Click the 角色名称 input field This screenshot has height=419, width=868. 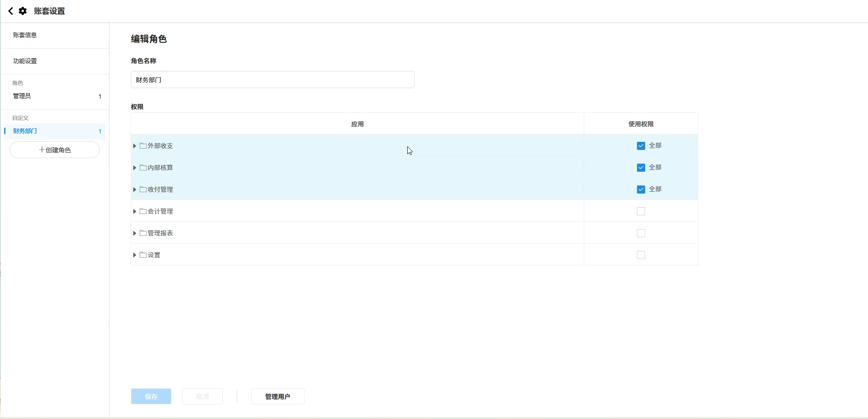[x=272, y=80]
